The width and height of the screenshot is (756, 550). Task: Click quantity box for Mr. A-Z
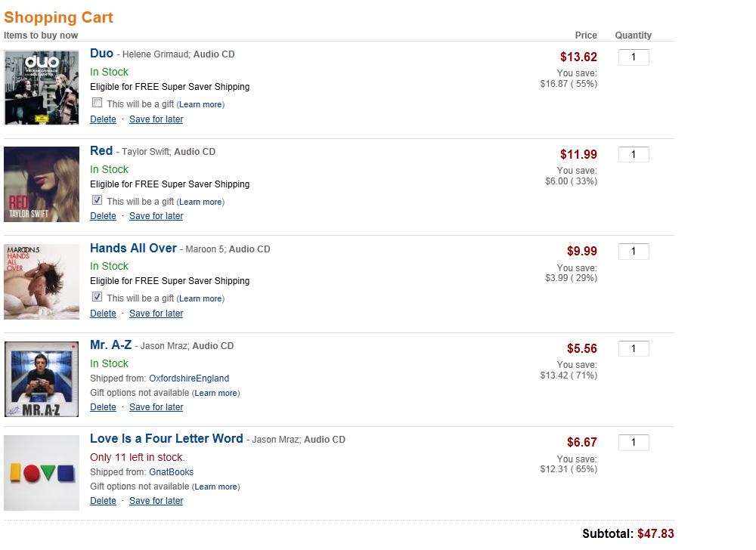click(x=634, y=348)
